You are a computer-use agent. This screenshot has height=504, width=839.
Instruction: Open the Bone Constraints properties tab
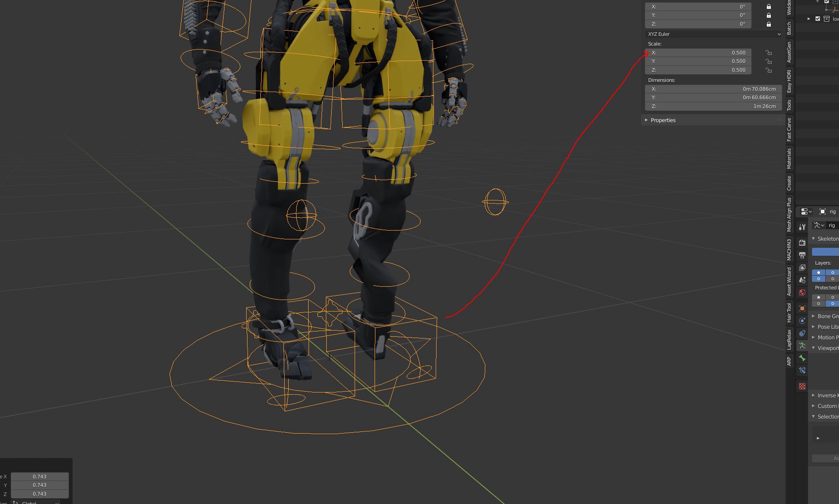(x=802, y=370)
